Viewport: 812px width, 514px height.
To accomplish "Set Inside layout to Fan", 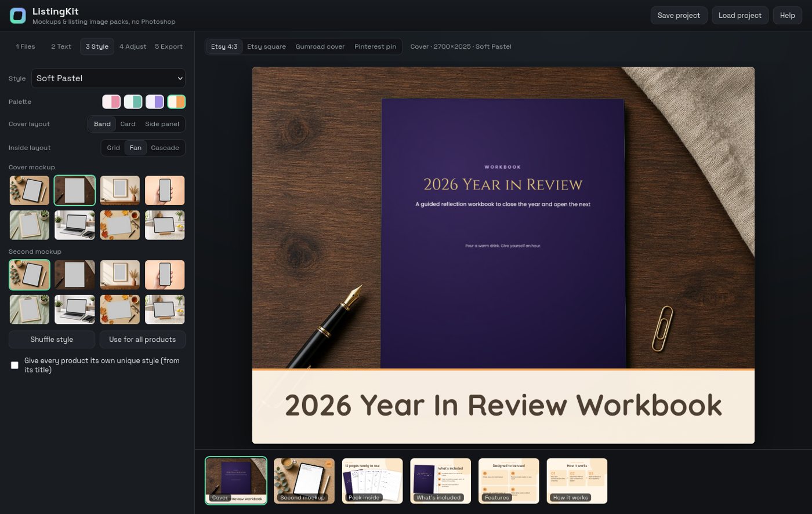I will click(135, 148).
